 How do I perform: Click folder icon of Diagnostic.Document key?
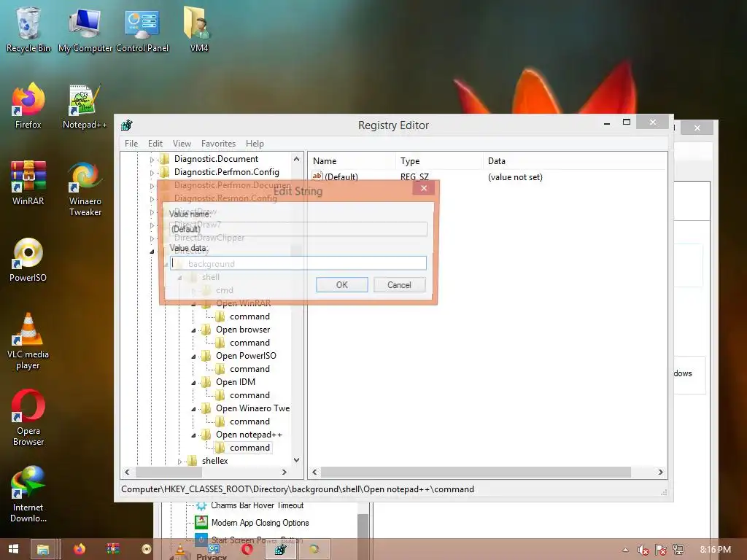[x=165, y=159]
